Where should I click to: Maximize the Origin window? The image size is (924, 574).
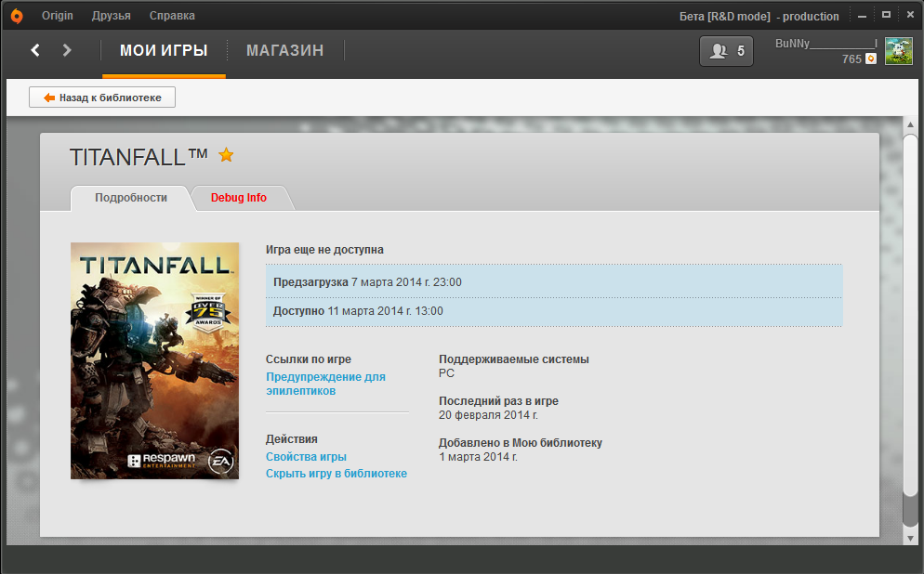coord(886,15)
